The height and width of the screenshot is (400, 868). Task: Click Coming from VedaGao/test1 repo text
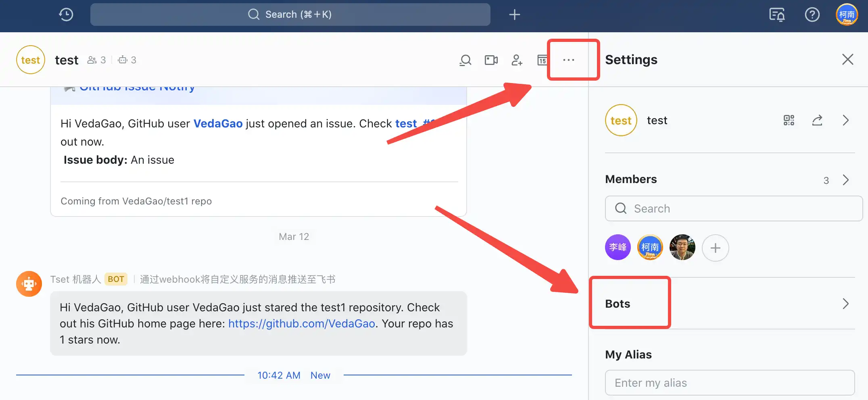tap(136, 201)
